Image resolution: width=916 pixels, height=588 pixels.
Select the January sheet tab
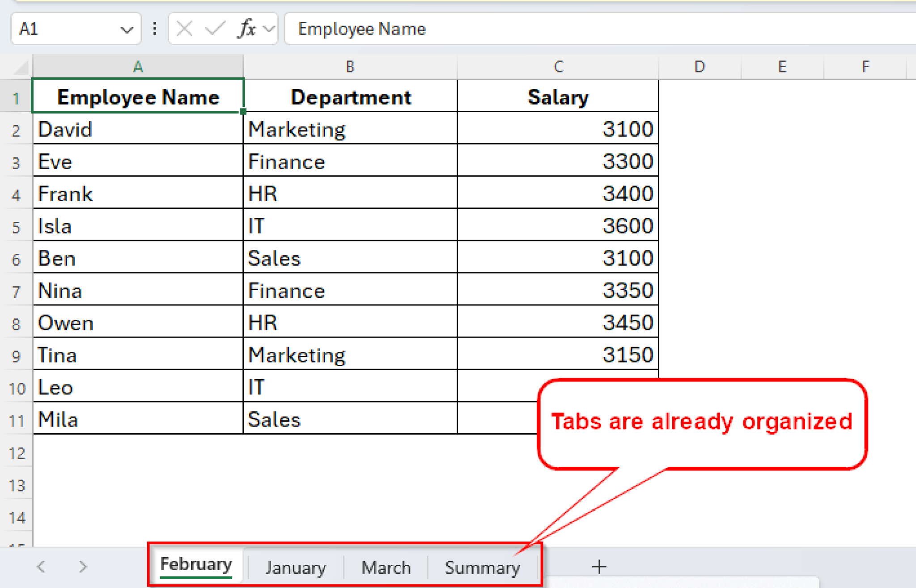(x=295, y=567)
